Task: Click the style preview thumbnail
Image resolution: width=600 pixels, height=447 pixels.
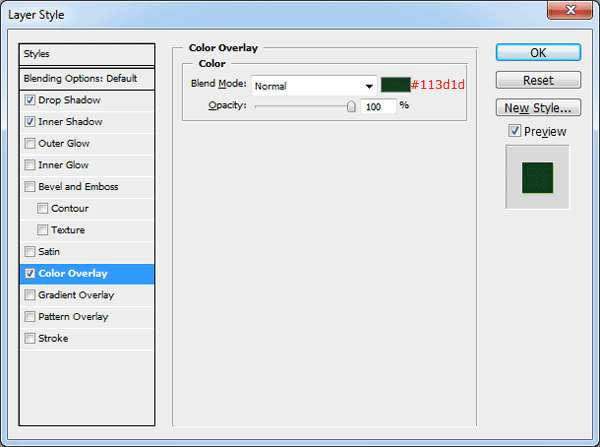Action: tap(538, 177)
